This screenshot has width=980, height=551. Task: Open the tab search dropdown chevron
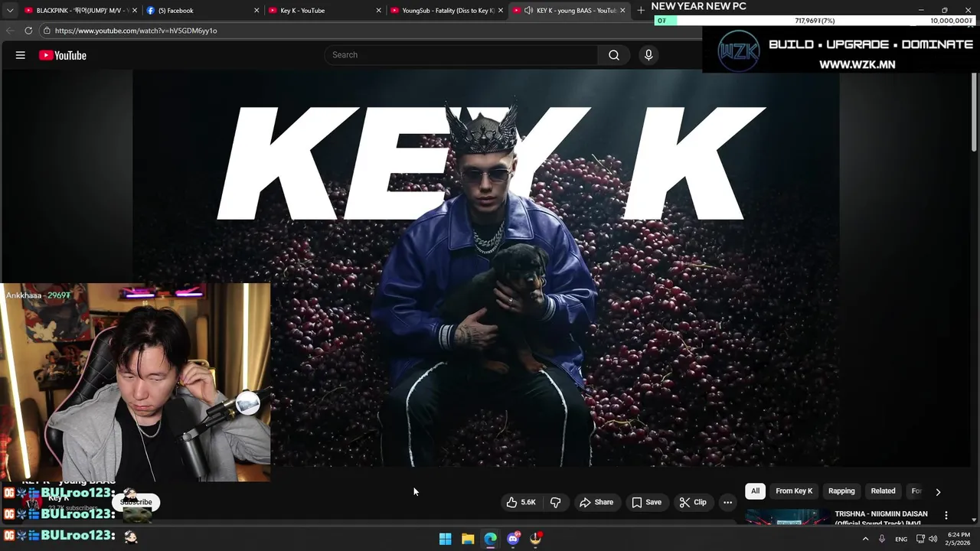(9, 10)
